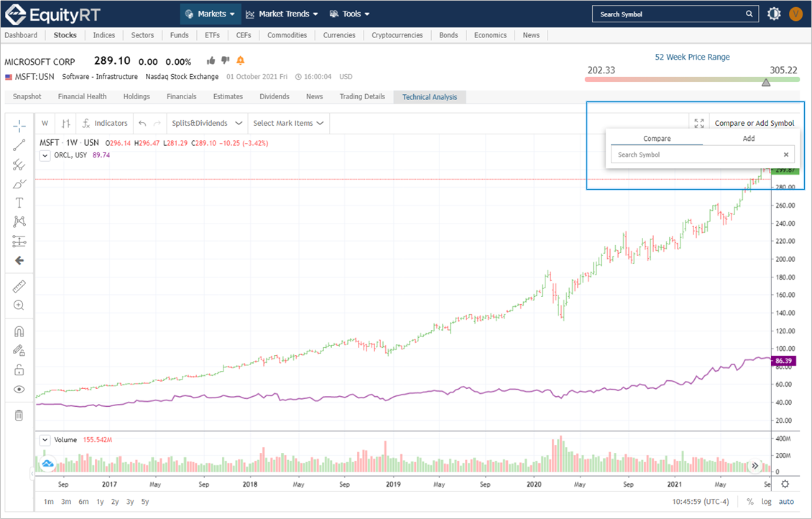Click the cloud save icon on the chart
The height and width of the screenshot is (519, 812).
tap(47, 463)
